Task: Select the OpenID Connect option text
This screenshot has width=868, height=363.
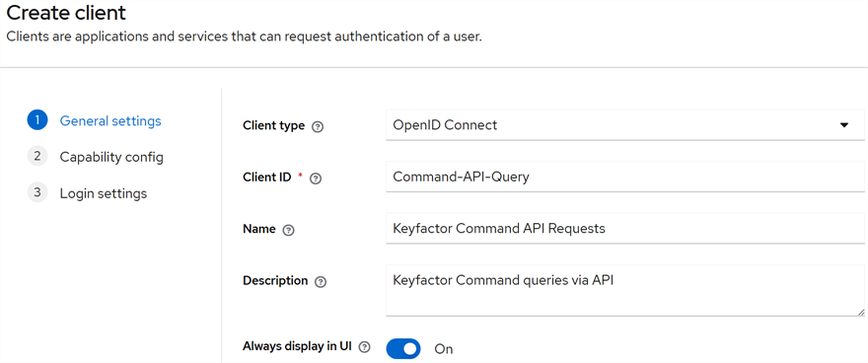Action: coord(445,125)
